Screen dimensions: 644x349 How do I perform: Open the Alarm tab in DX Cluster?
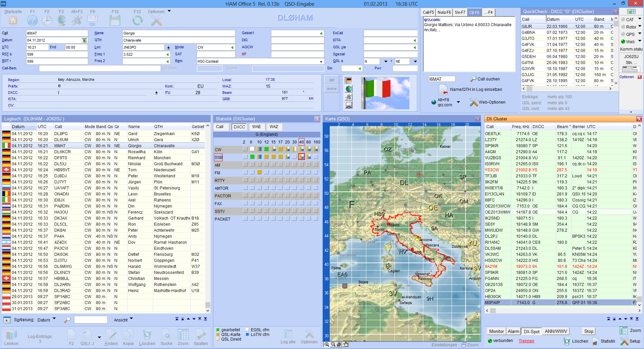coord(514,331)
